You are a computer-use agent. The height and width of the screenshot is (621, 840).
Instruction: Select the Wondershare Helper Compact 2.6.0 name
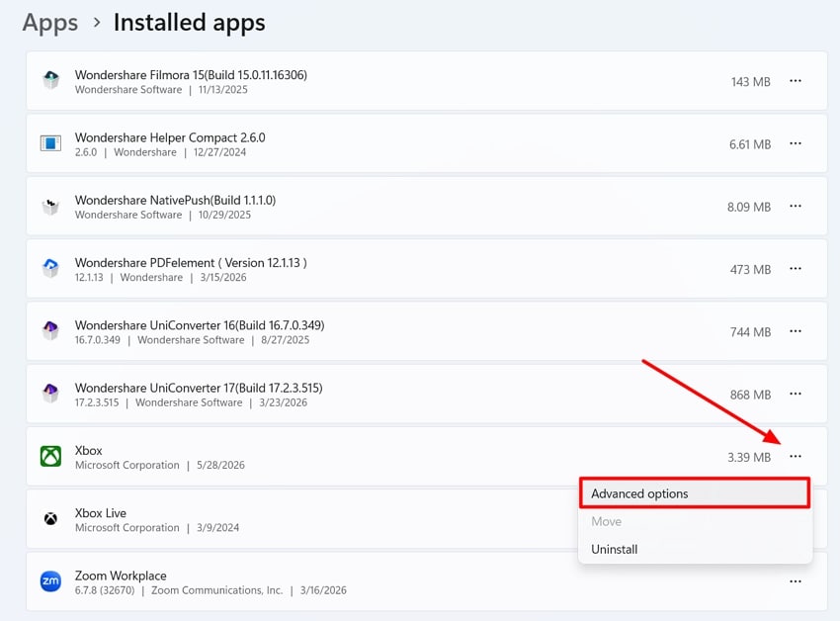[170, 137]
